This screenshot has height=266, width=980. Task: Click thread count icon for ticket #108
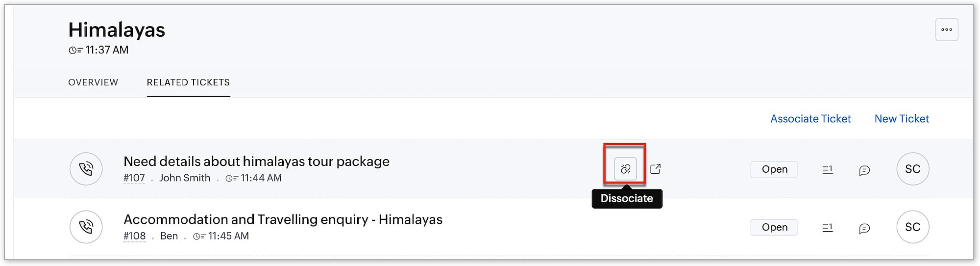pos(827,227)
